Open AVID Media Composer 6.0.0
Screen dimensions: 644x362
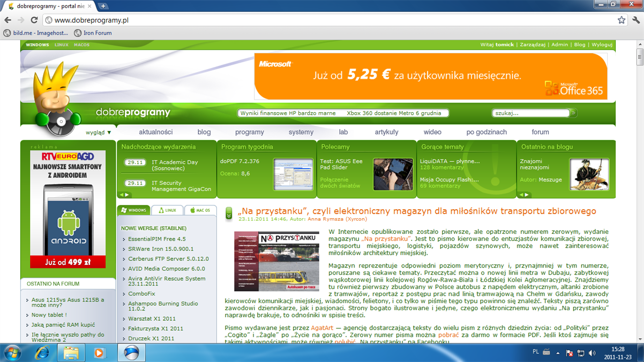click(167, 269)
